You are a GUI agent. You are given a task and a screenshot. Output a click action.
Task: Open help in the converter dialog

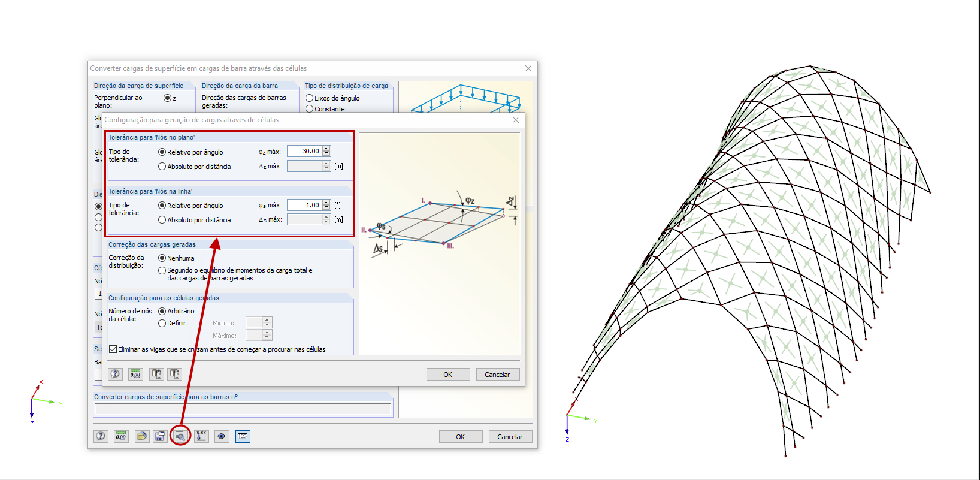101,436
